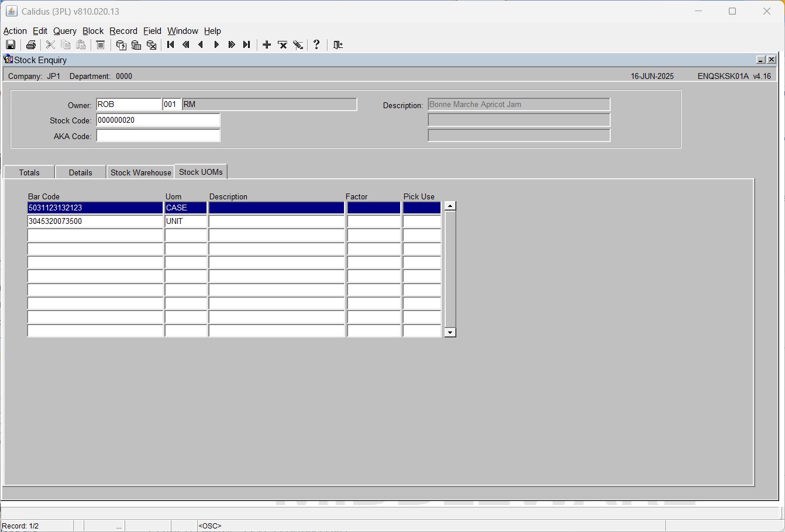Open the Record menu
Screen dimensions: 785x532
coord(123,31)
